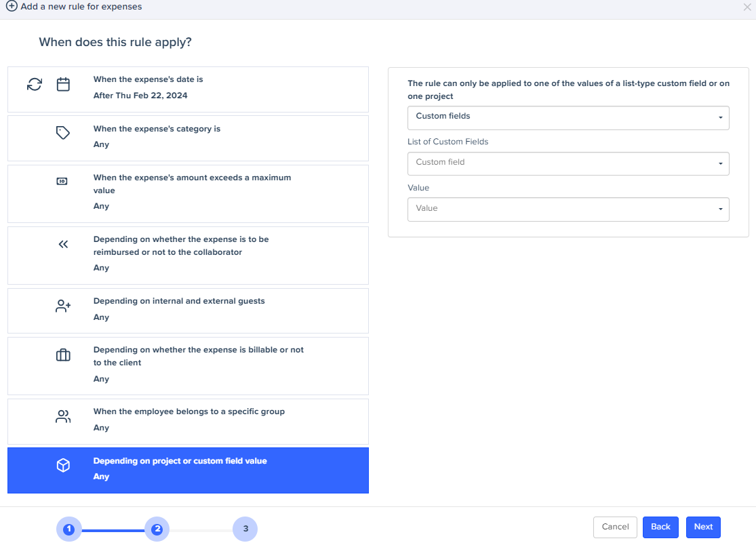Click the recurring refresh arrows icon
The height and width of the screenshot is (545, 756).
(35, 85)
